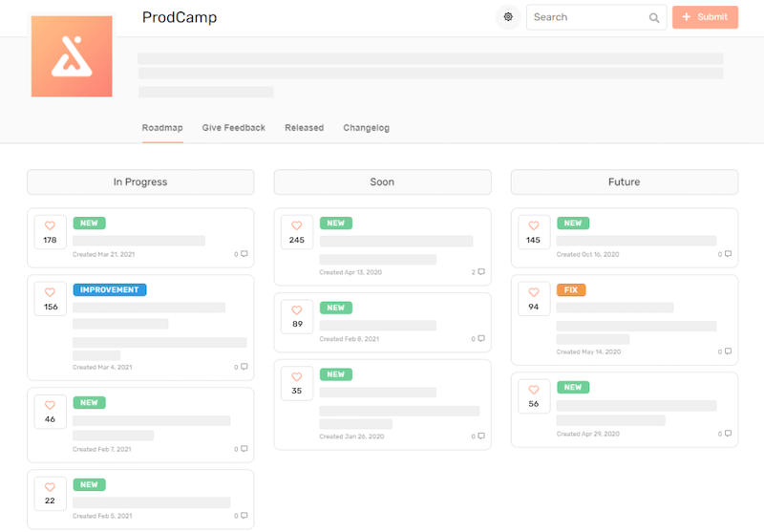Click NEW badge on the 178-vote card

pyautogui.click(x=89, y=223)
